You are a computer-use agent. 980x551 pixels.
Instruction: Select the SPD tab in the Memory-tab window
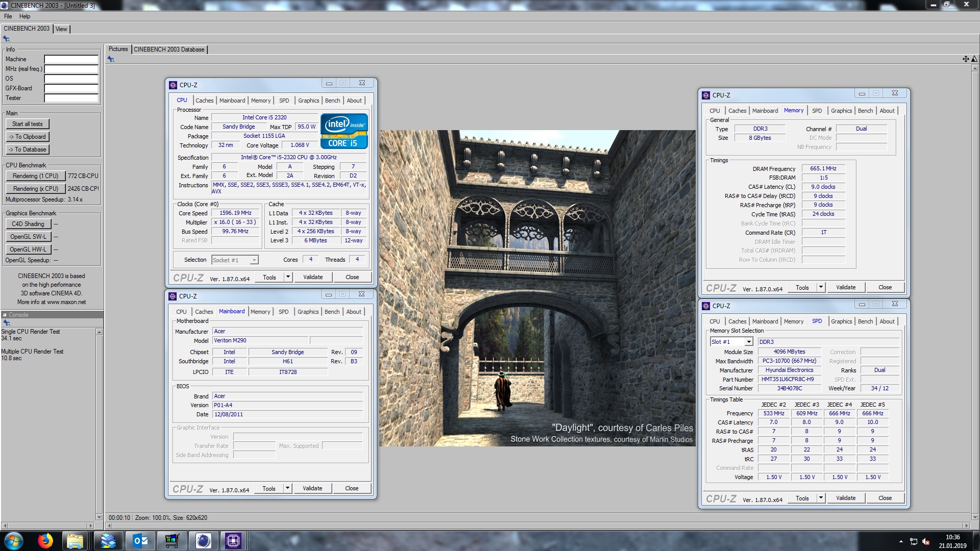pyautogui.click(x=817, y=111)
